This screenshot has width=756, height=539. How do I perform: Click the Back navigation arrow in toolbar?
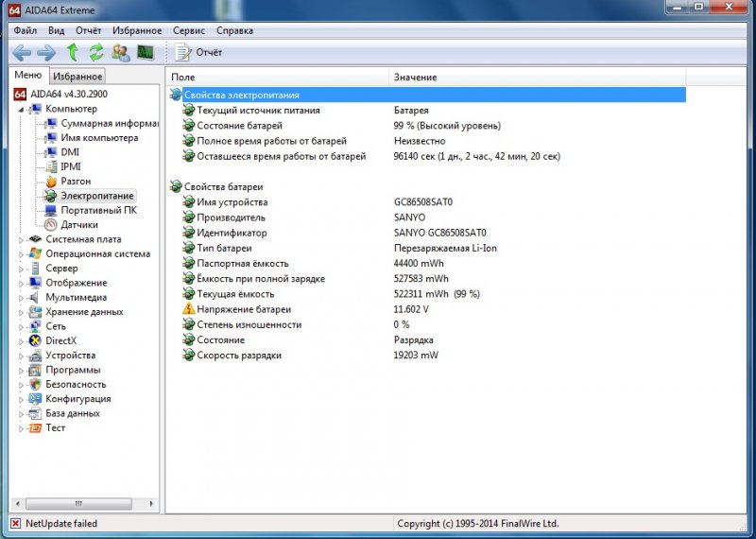22,52
